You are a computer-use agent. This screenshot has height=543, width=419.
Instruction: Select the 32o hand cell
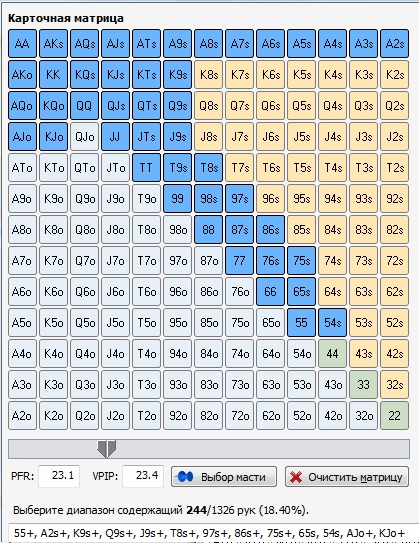pos(363,416)
